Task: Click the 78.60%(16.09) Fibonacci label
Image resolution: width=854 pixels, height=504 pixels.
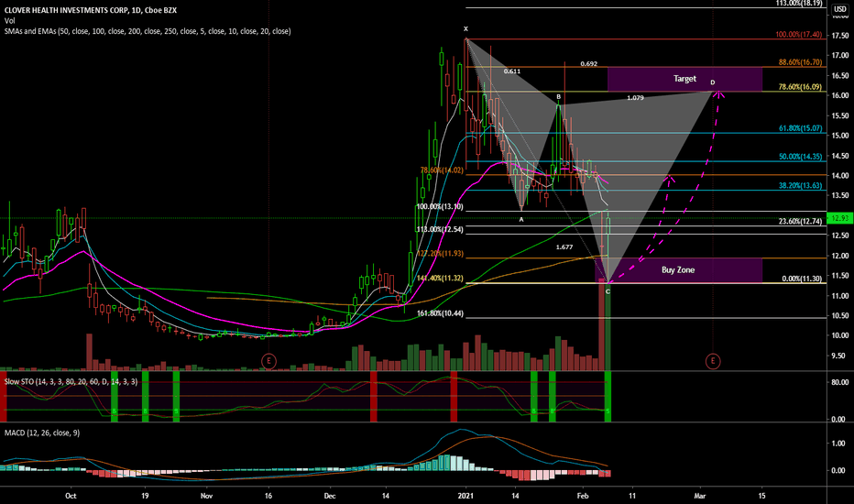Action: [800, 87]
